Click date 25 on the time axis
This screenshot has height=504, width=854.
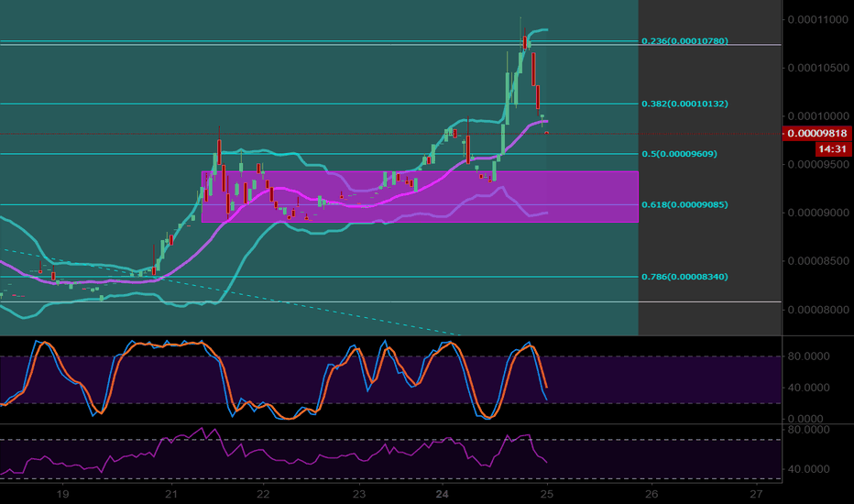pyautogui.click(x=547, y=494)
